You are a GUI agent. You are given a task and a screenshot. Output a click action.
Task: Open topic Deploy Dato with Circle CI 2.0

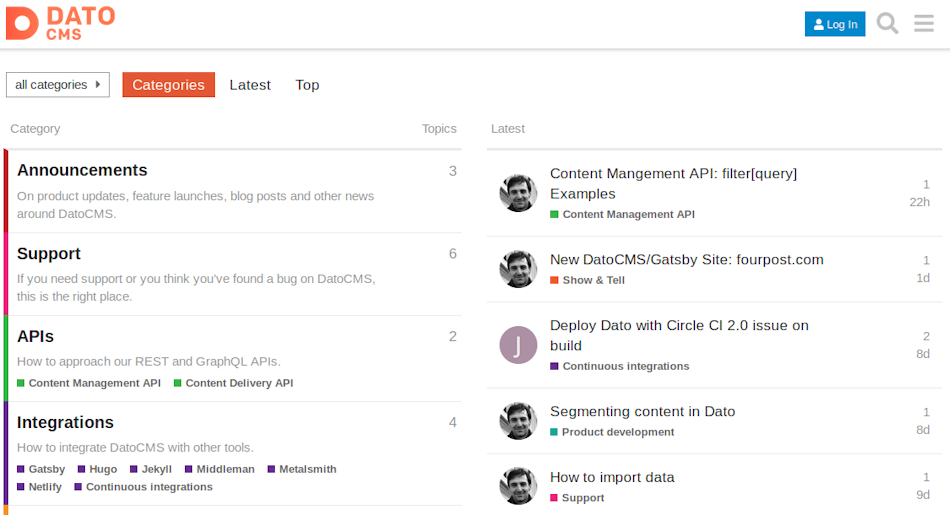coord(679,335)
